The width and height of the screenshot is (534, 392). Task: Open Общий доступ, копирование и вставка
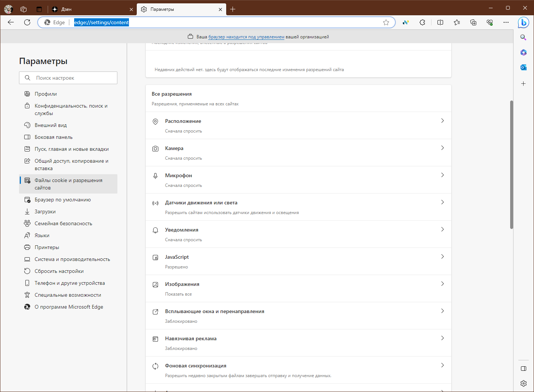coord(68,165)
